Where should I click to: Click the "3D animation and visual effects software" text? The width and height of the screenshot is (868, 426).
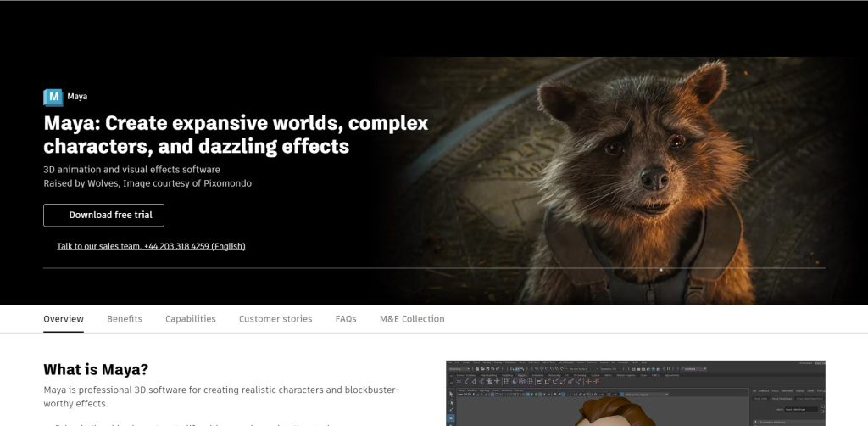(x=131, y=170)
